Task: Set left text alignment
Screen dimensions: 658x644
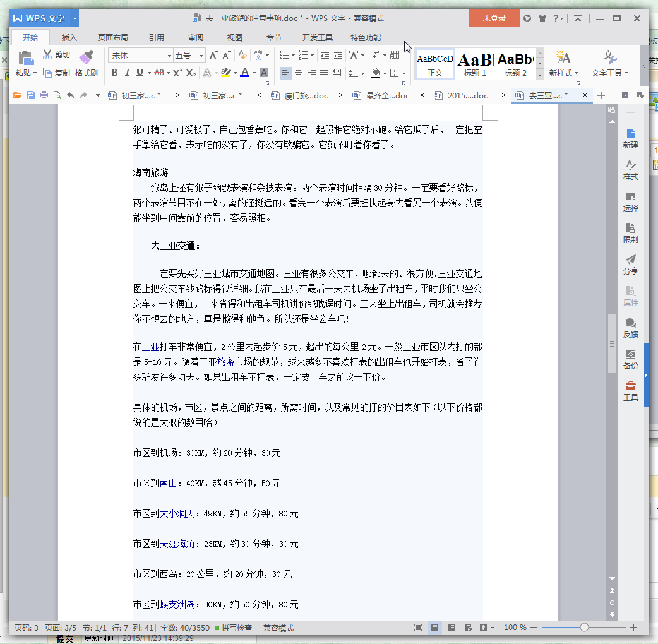Action: [x=285, y=73]
